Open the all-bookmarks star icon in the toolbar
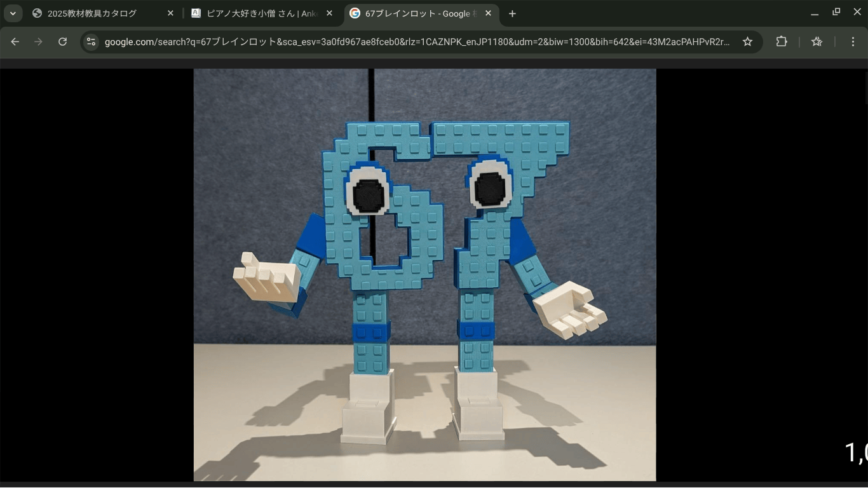Viewport: 868px width, 488px height. 817,42
